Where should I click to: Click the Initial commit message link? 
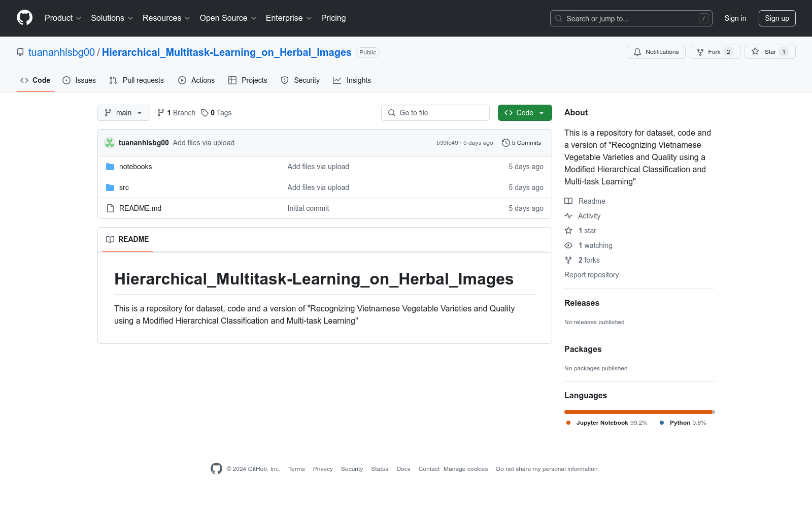[308, 208]
